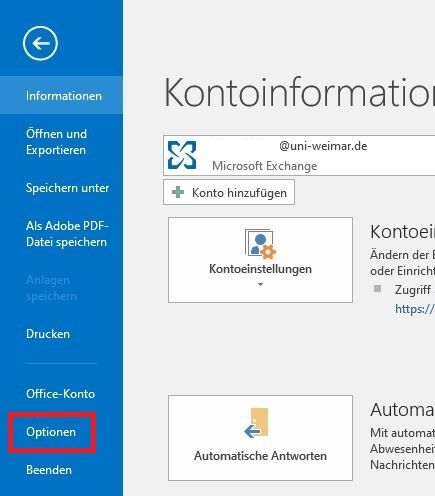This screenshot has width=435, height=496.
Task: Open the https link under Zugriff
Action: pos(415,309)
